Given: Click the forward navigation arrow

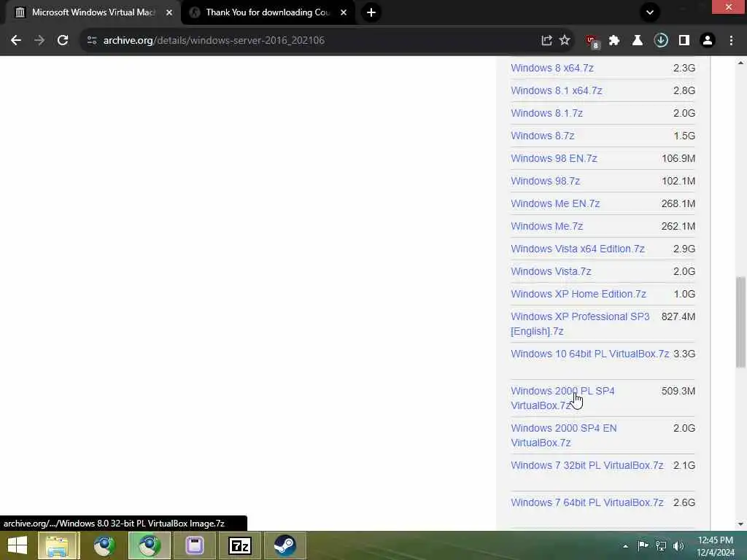Looking at the screenshot, I should [x=39, y=41].
